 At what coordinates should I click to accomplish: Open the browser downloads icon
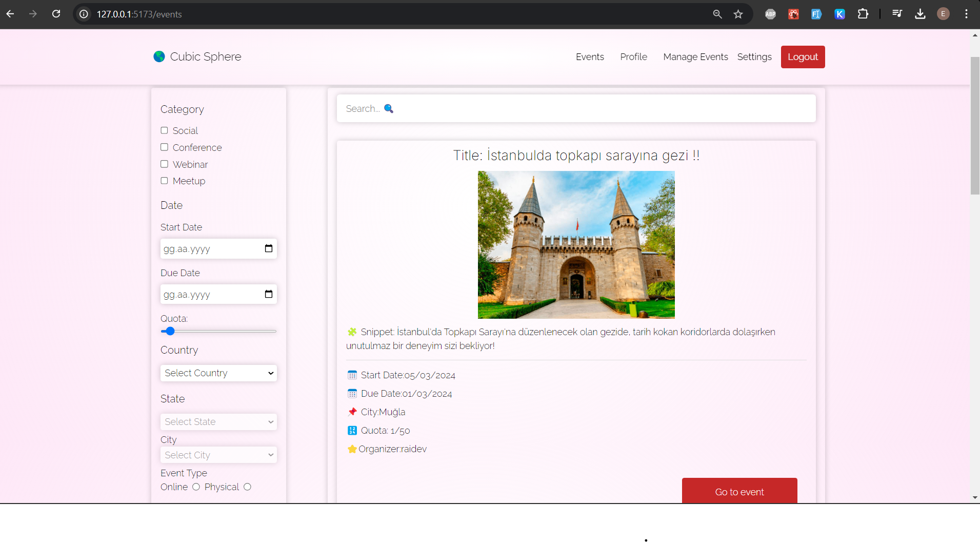pos(920,14)
